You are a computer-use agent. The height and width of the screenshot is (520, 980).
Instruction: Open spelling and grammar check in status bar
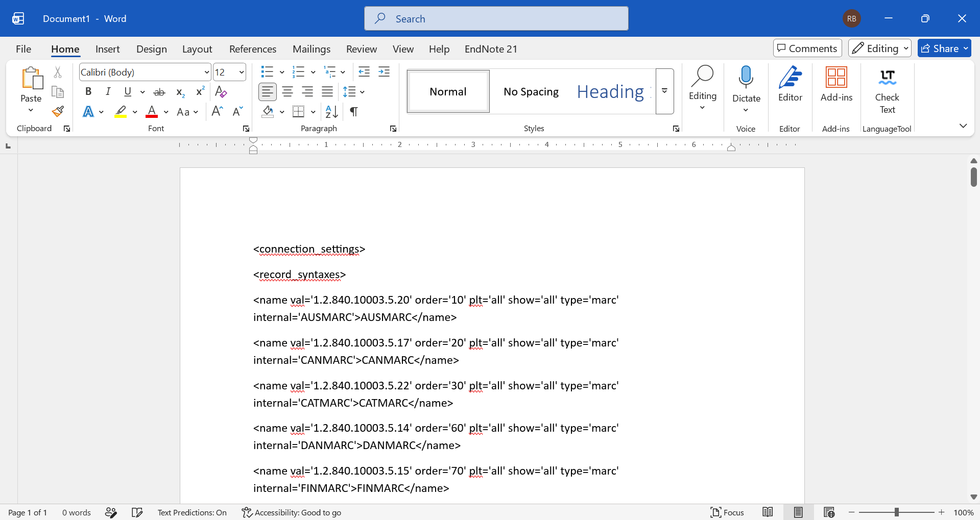pyautogui.click(x=137, y=512)
